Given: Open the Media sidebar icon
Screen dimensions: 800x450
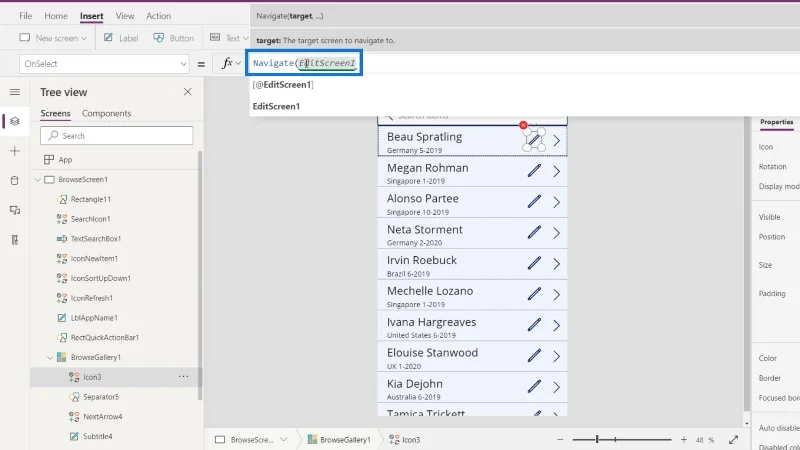Looking at the screenshot, I should (x=15, y=210).
